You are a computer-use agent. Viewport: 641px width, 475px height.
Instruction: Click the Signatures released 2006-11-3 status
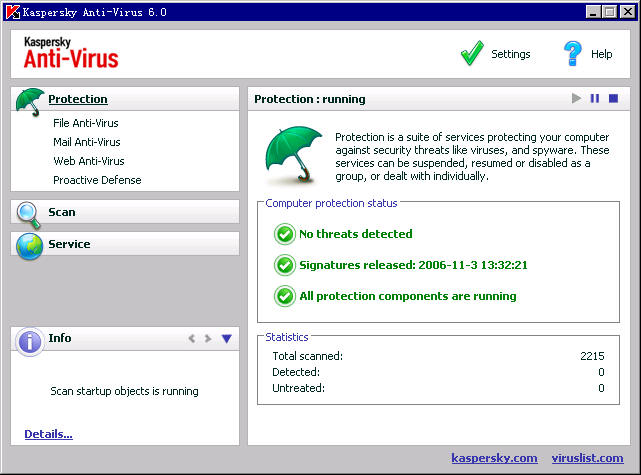pos(413,265)
